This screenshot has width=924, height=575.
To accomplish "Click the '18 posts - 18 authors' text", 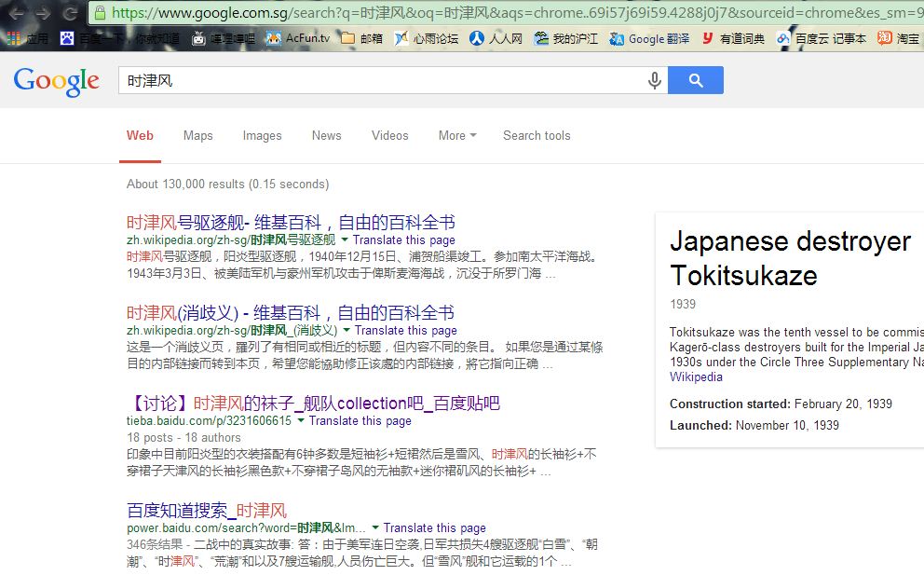I will (x=183, y=438).
